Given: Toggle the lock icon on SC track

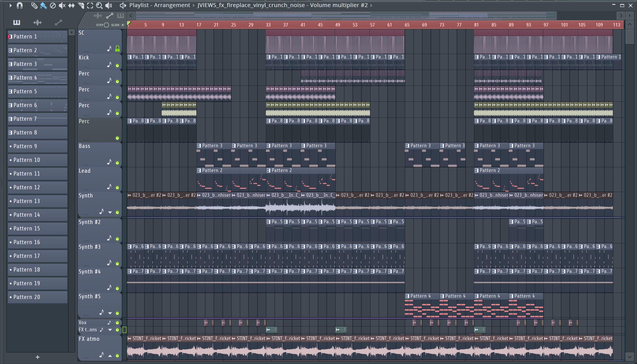Looking at the screenshot, I should click(x=117, y=48).
